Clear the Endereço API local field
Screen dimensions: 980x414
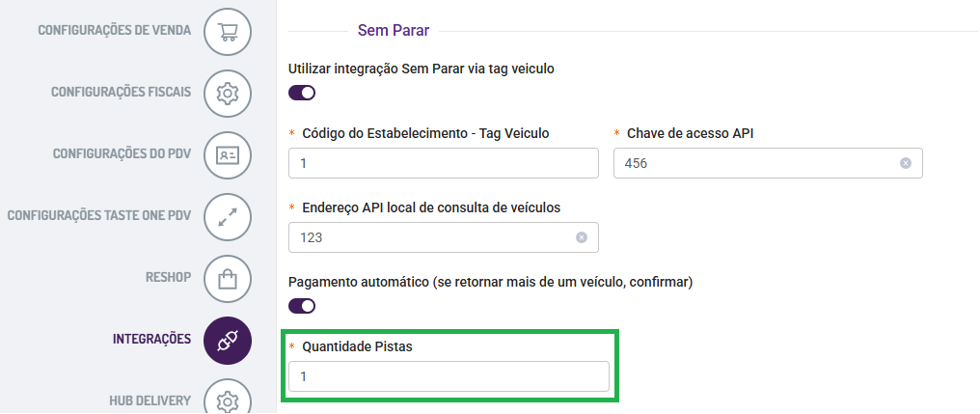(582, 237)
